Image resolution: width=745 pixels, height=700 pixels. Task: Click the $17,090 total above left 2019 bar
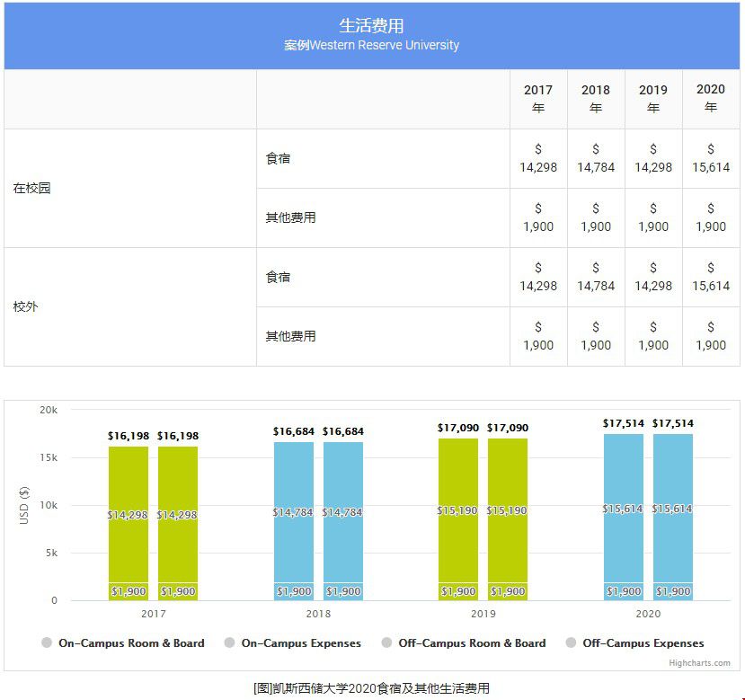(458, 428)
